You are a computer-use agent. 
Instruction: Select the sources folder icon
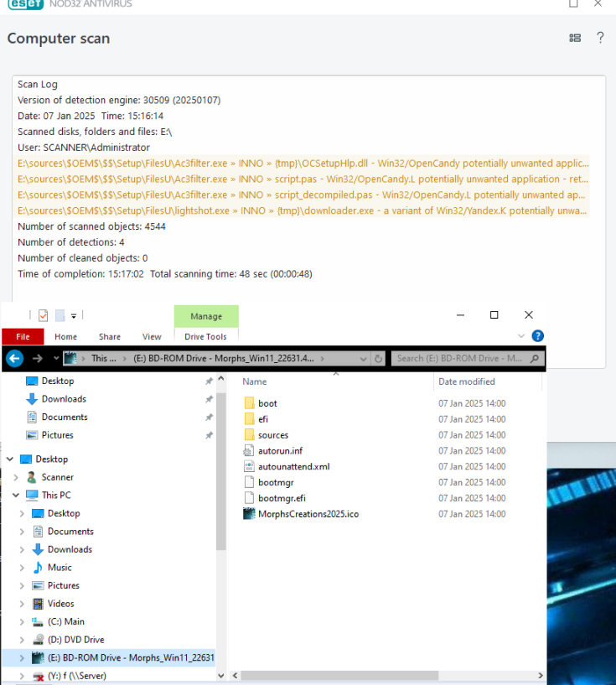[x=249, y=434]
